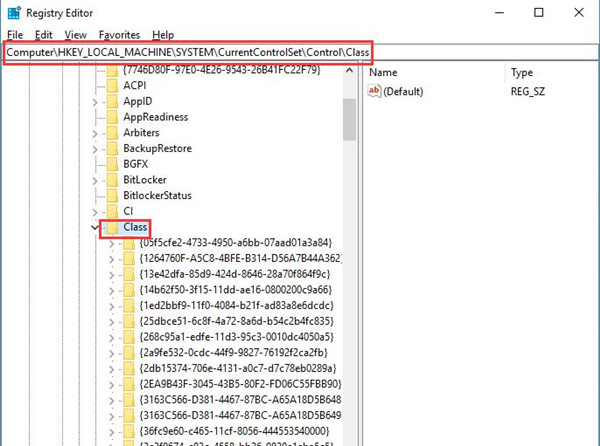Open the File menu
Image resolution: width=600 pixels, height=446 pixels.
coord(15,35)
